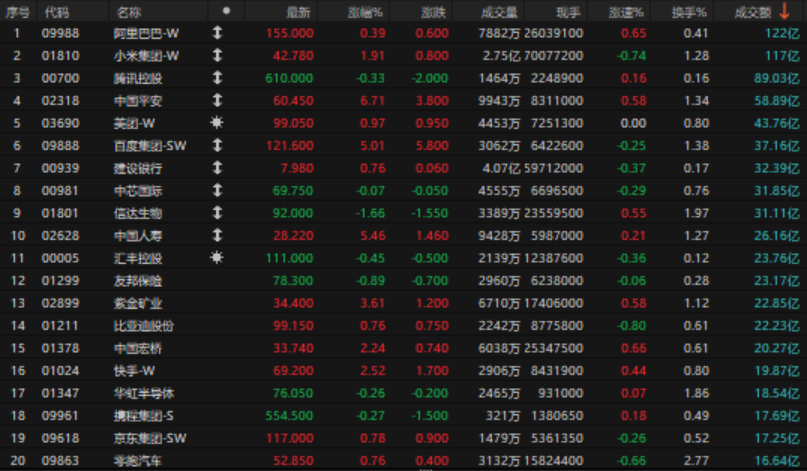
Task: Sort by the 涨速% column header
Action: tap(626, 12)
